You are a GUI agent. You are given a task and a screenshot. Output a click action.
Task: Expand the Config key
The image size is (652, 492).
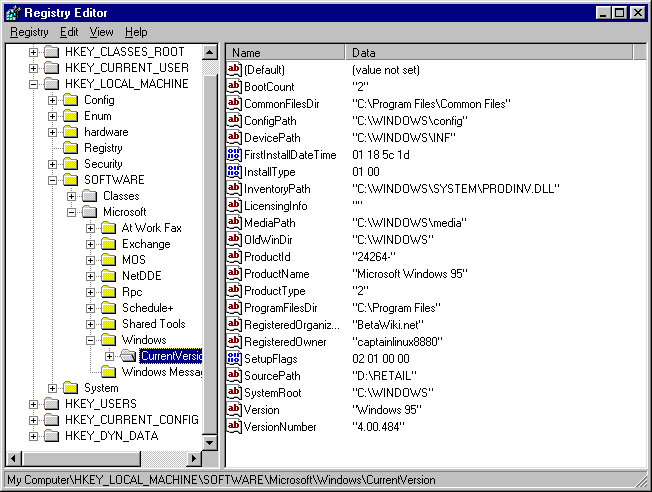52,100
